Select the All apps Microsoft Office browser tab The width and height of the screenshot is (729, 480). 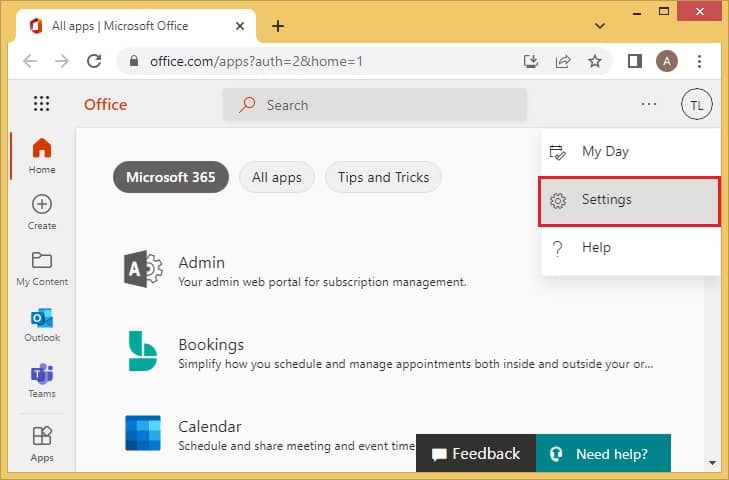(x=136, y=26)
